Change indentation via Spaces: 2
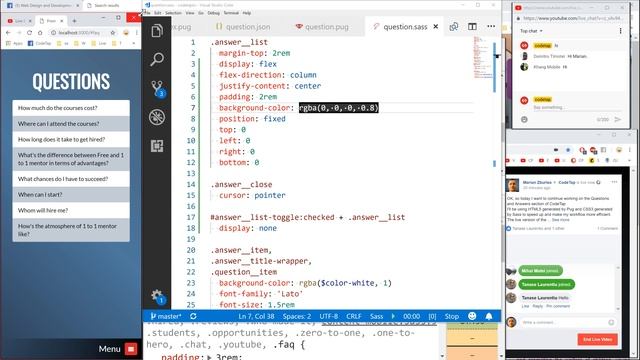This screenshot has width=640, height=360. click(x=297, y=316)
